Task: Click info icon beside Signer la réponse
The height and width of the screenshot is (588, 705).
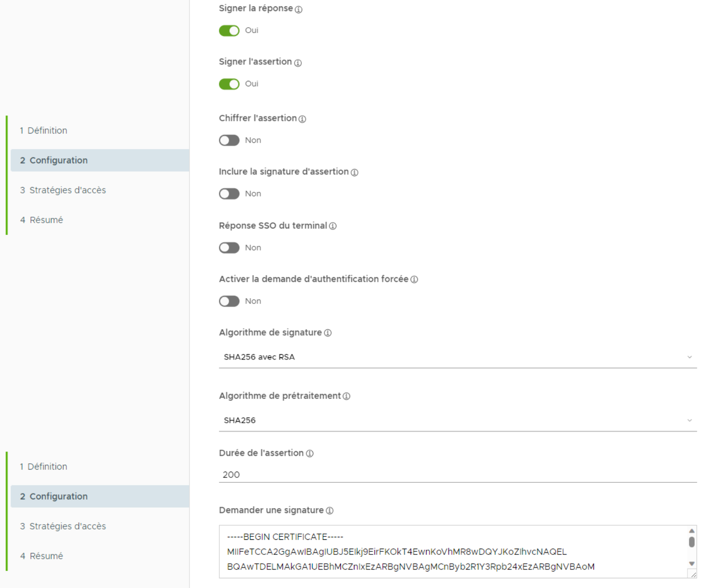Action: coord(298,9)
